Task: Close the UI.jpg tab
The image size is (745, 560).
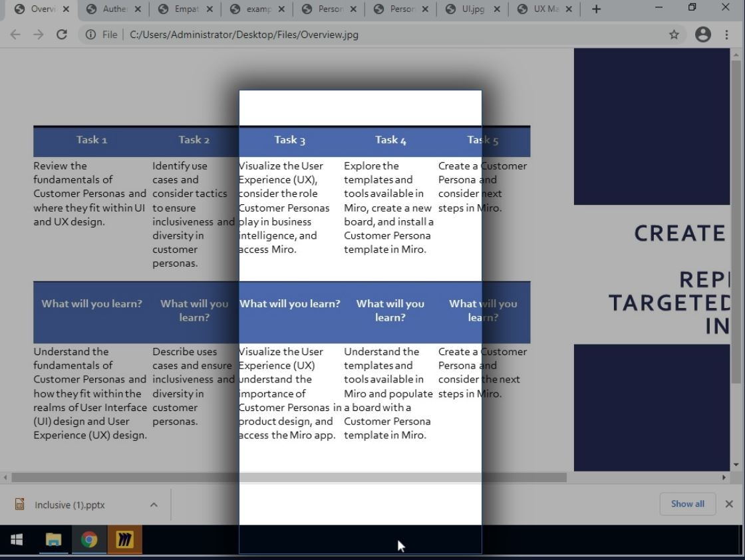Action: click(496, 9)
